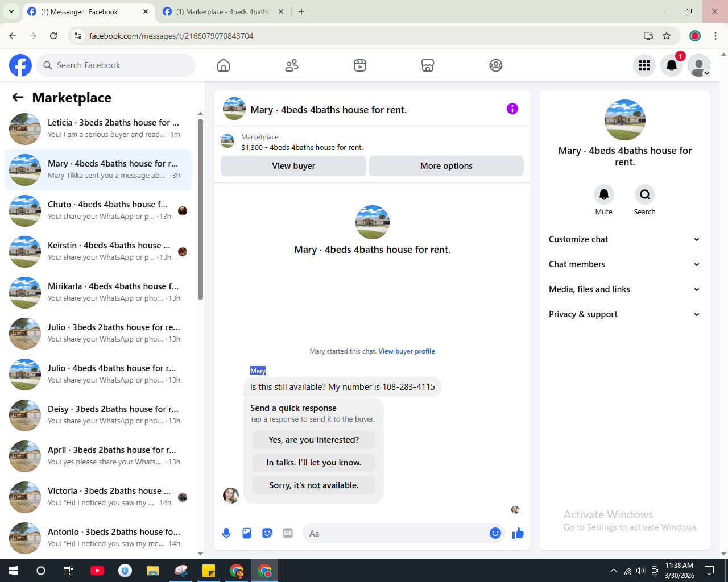Viewport: 728px width, 582px height.
Task: Open Leticia 3beds 2baths conversation
Action: pos(98,128)
